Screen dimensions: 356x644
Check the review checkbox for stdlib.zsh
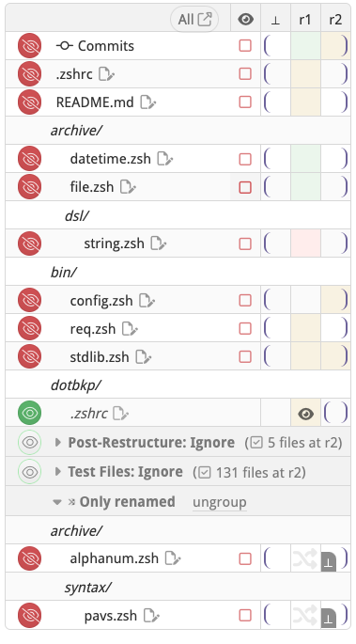[x=245, y=357]
